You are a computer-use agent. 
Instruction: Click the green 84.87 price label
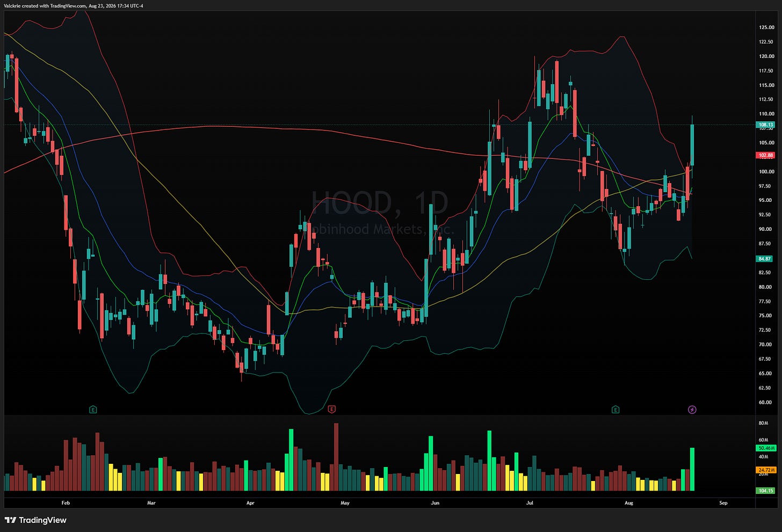[765, 259]
